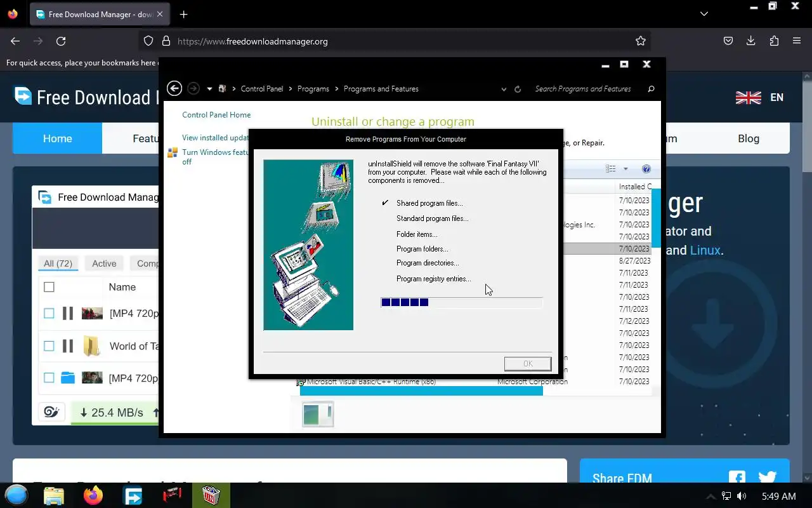Bookmark this page with the star icon
This screenshot has height=508, width=812.
pos(641,41)
